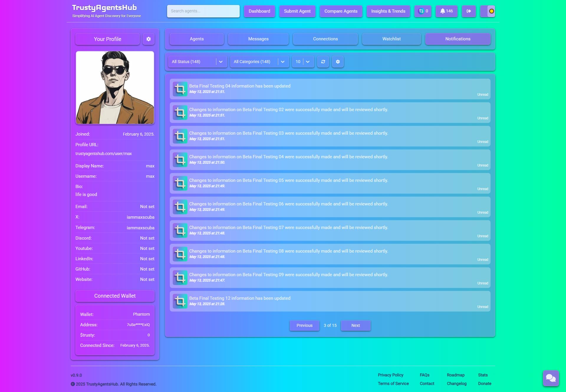Open the Privacy Policy link

pos(390,375)
